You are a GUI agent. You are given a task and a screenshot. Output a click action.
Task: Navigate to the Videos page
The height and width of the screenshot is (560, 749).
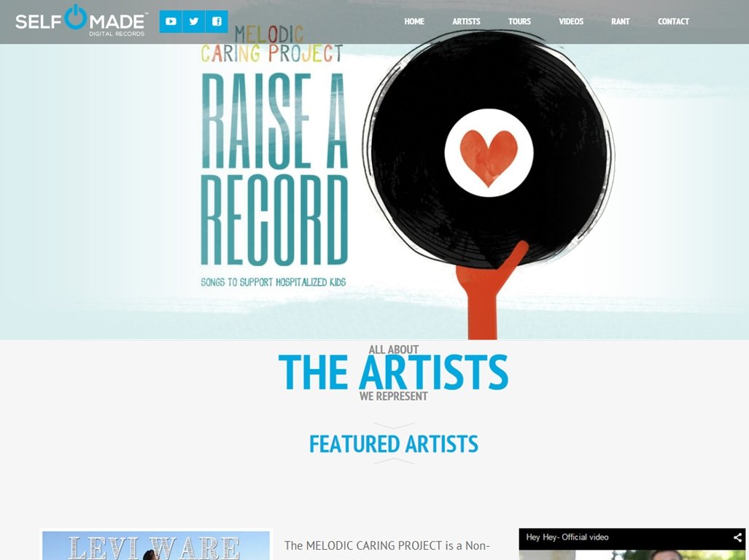click(x=571, y=21)
